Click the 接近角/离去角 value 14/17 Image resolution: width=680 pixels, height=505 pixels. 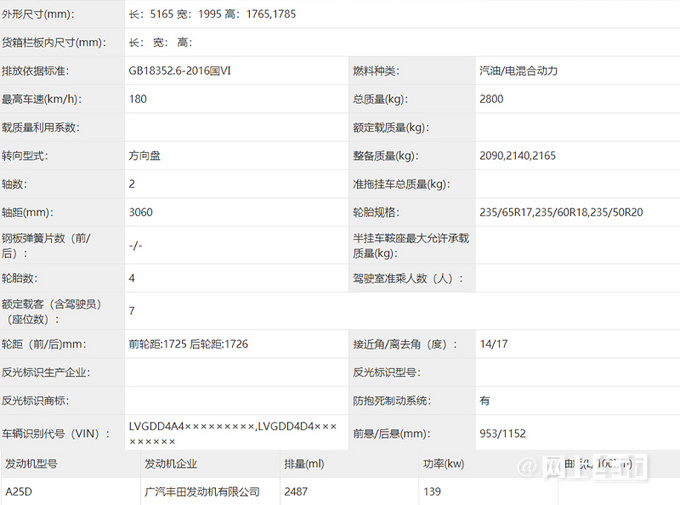[494, 344]
